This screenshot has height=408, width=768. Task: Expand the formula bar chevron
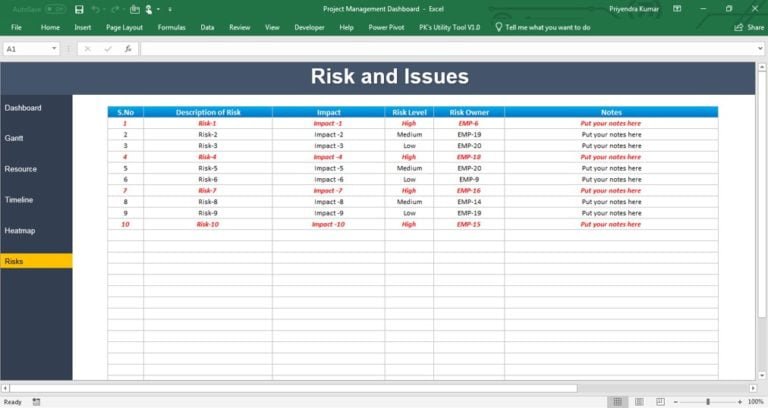(x=760, y=48)
